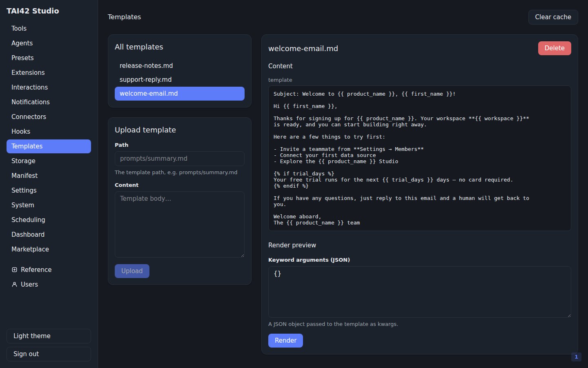Click the Users person icon in the sidebar

click(14, 285)
